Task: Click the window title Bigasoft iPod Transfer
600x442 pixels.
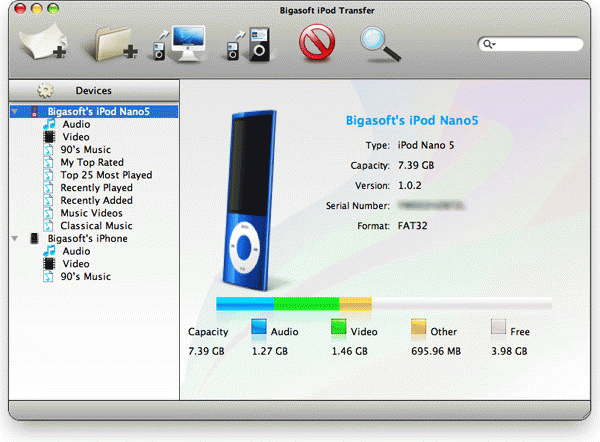Action: (327, 10)
